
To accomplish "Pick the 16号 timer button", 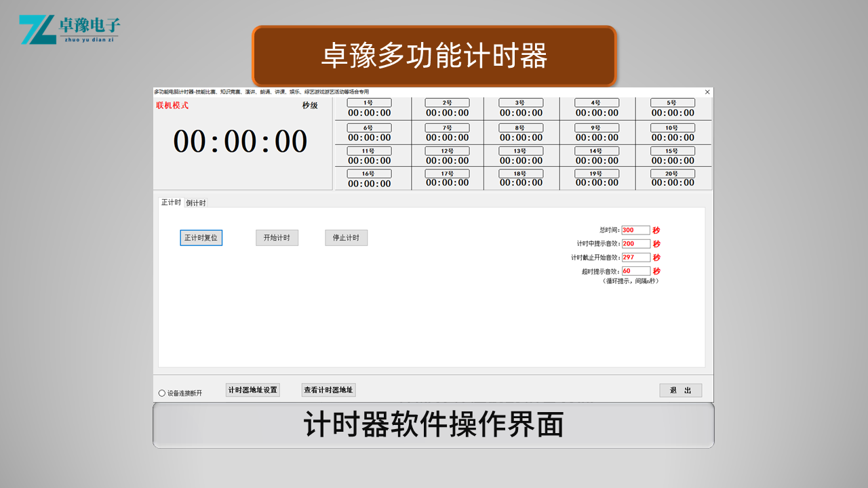I will tap(369, 174).
